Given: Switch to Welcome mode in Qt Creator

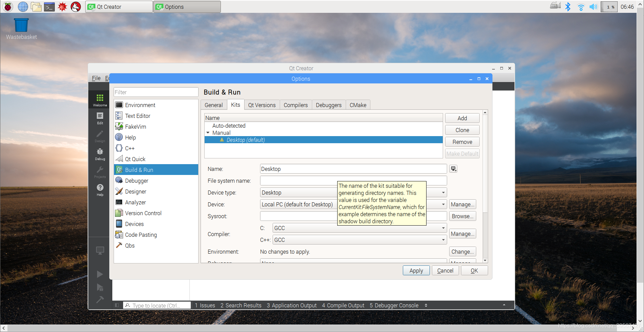Looking at the screenshot, I should click(100, 100).
